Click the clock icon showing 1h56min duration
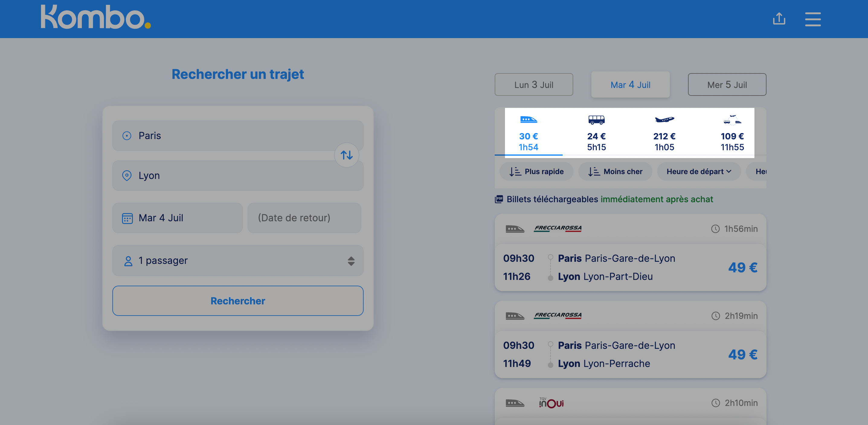The image size is (868, 425). coord(715,228)
